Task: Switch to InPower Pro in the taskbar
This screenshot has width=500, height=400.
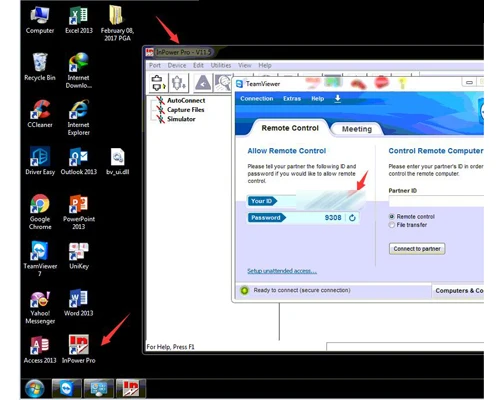Action: click(x=131, y=389)
